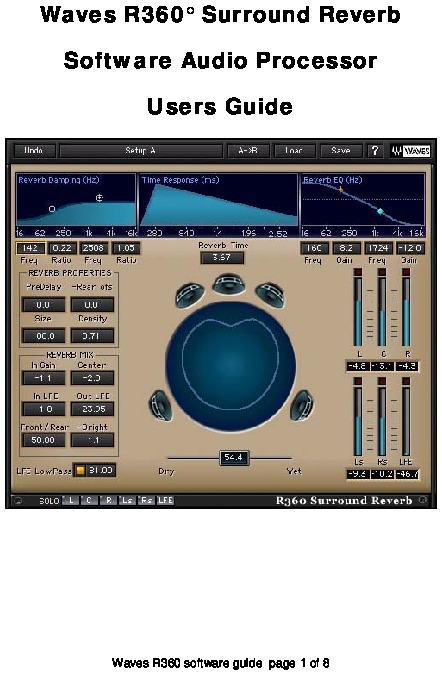Screen dimensions: 442x675
Task: Solo the LFE channel
Action: pyautogui.click(x=165, y=500)
